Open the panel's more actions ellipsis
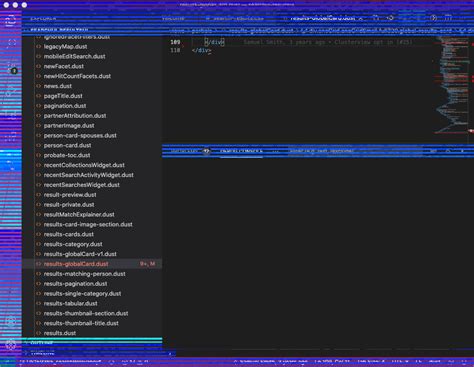Image resolution: width=474 pixels, height=367 pixels. pos(275,151)
